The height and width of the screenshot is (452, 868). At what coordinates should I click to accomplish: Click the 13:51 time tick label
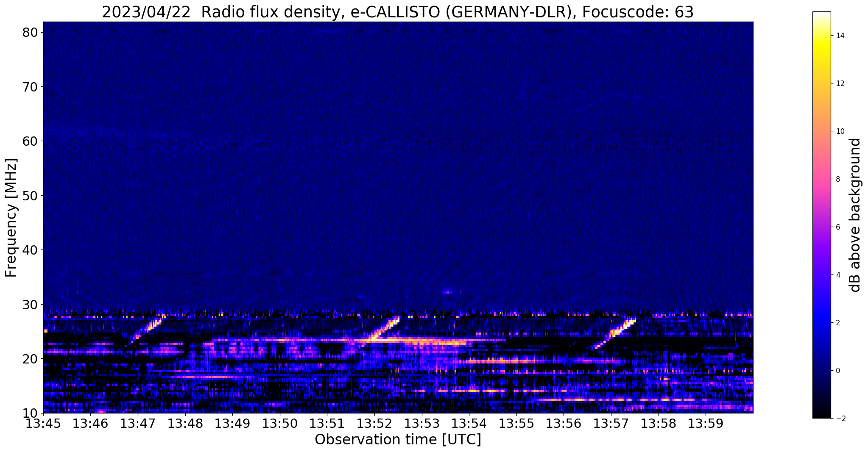coord(327,423)
